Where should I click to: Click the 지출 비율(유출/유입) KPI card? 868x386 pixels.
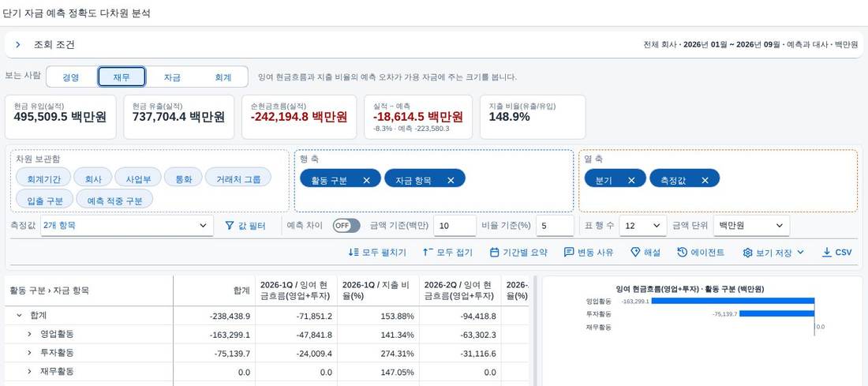(533, 117)
